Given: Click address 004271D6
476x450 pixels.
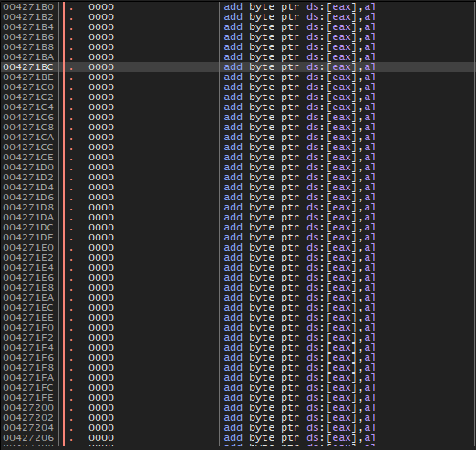Looking at the screenshot, I should point(28,198).
